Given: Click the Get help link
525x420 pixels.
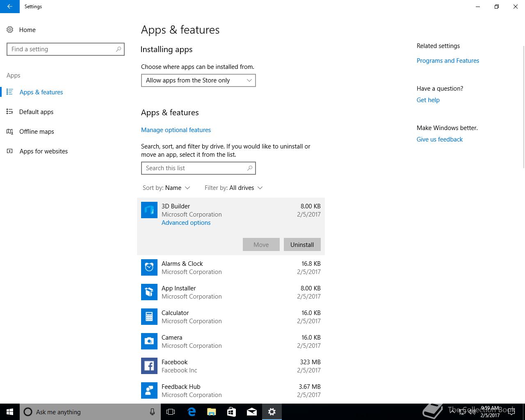Looking at the screenshot, I should pyautogui.click(x=428, y=100).
